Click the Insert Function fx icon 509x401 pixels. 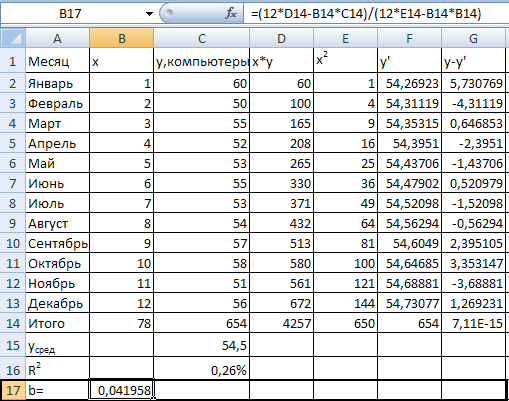(x=231, y=13)
